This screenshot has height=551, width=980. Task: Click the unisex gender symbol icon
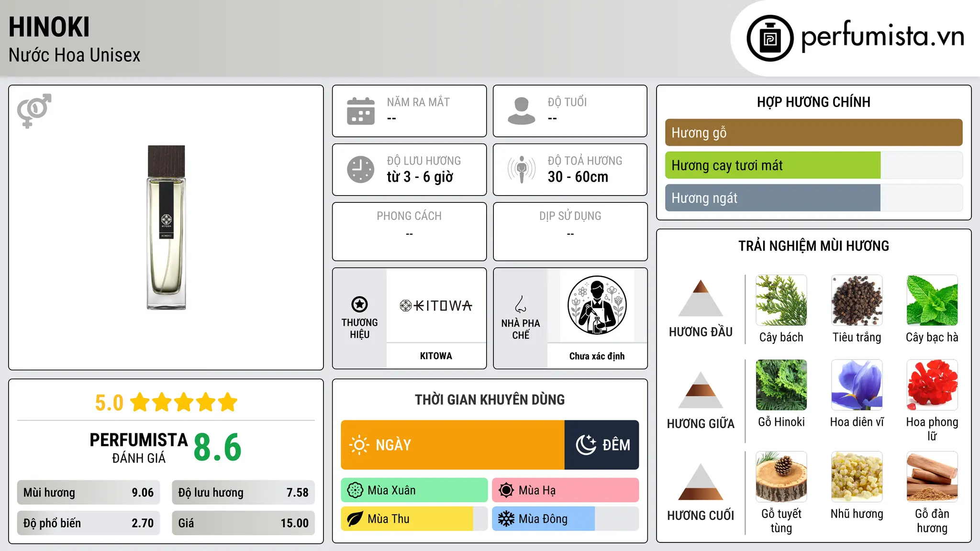(x=34, y=110)
